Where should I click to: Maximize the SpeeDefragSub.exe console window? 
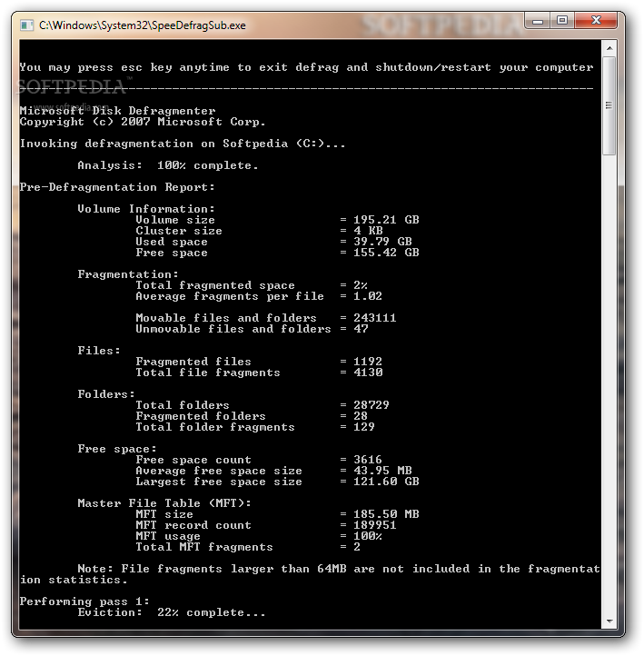[562, 21]
